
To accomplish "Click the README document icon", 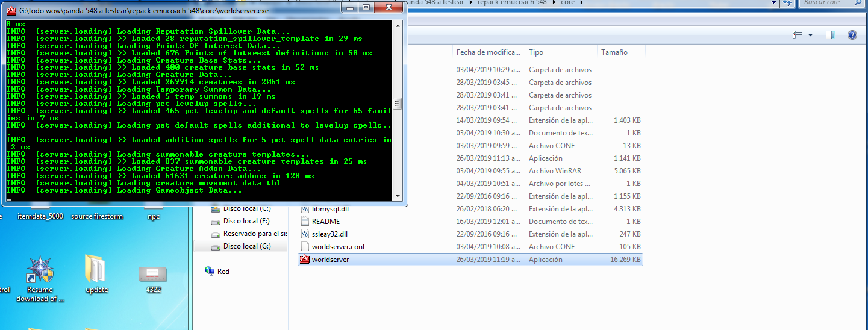I will point(305,222).
